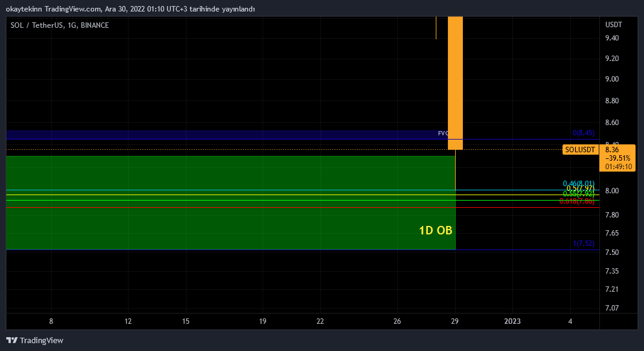Click date label 4 on the time axis

point(570,321)
